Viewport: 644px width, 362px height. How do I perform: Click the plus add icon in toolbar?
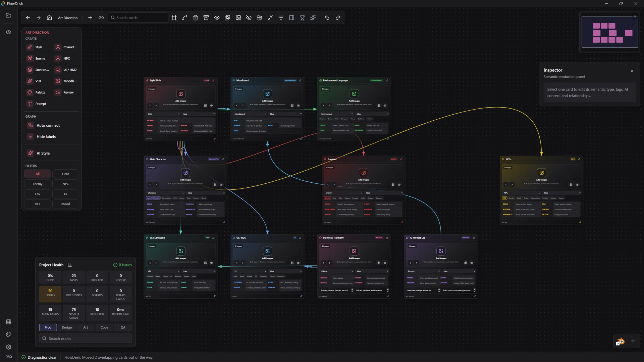click(x=90, y=18)
